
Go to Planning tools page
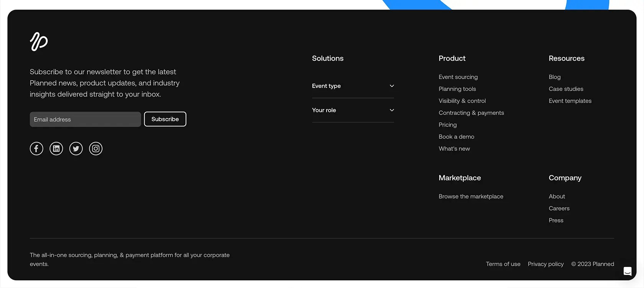457,89
